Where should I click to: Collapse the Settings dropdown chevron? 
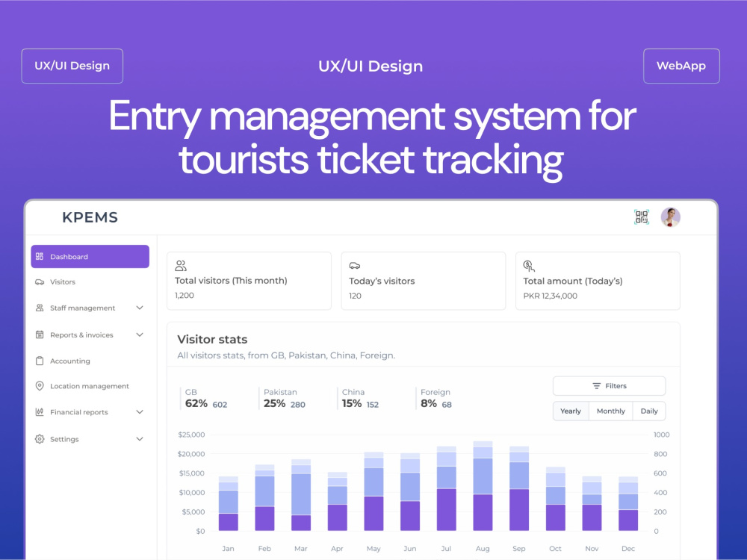139,439
